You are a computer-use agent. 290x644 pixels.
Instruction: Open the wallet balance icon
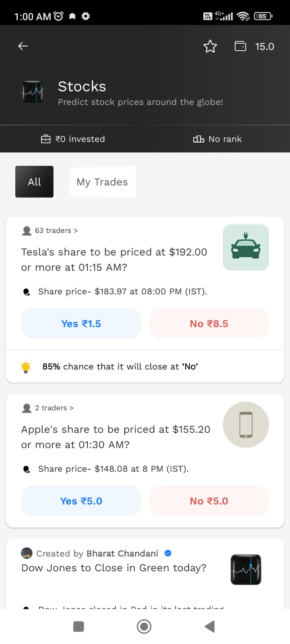240,46
